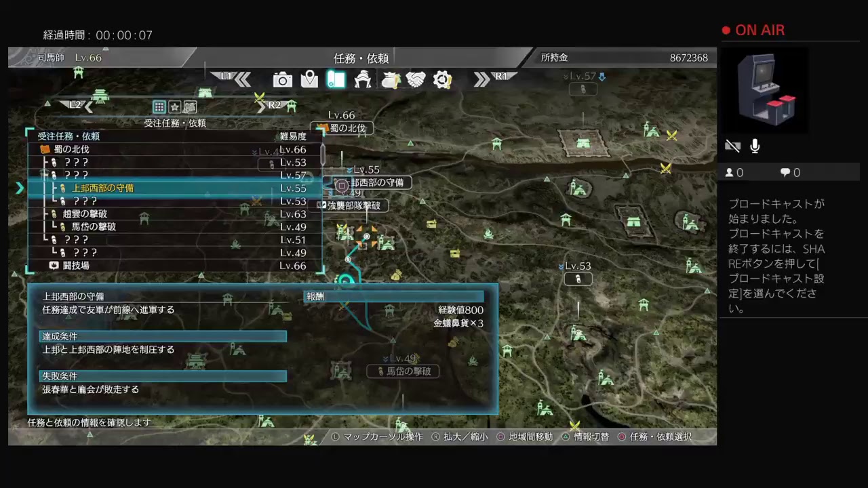Open the money pouch items icon
This screenshot has height=488, width=868.
[390, 80]
